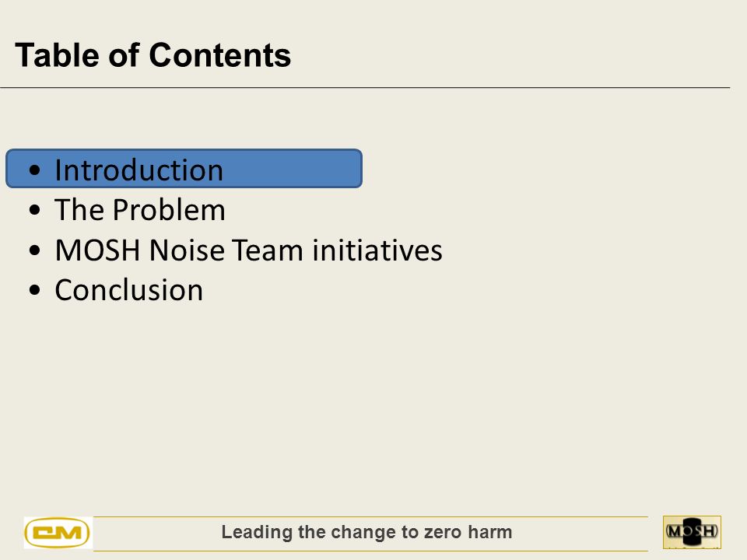Click the bullet dot before The Problem
Screen dimensions: 747x560
(34, 210)
